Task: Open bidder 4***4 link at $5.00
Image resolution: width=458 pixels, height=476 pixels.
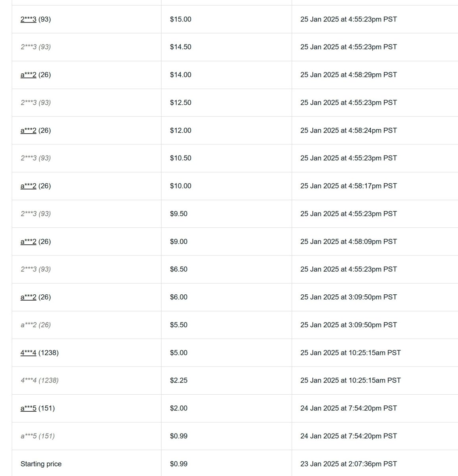Action: coord(28,353)
